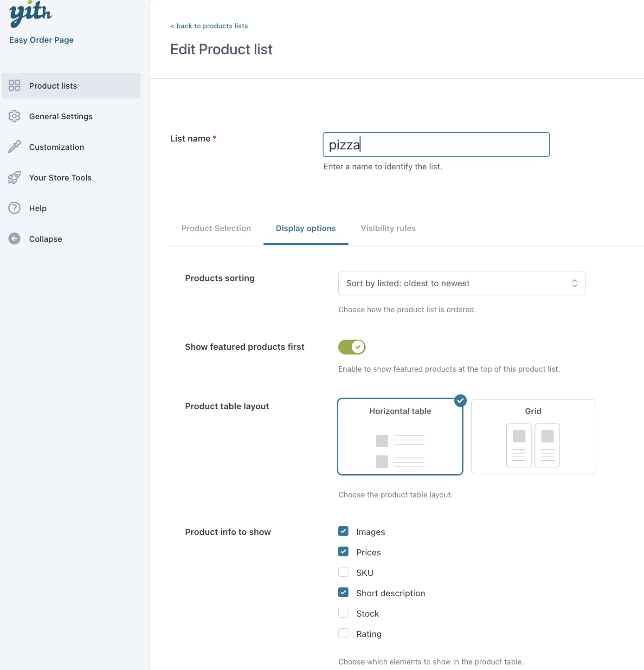
Task: Click the Your Store Tools rocket icon
Action: point(14,177)
